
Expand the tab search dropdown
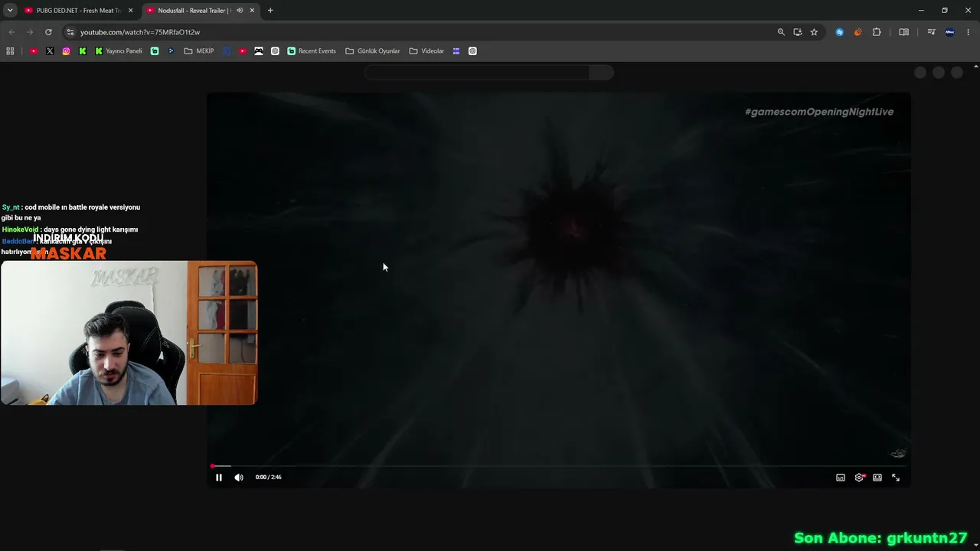coord(10,11)
